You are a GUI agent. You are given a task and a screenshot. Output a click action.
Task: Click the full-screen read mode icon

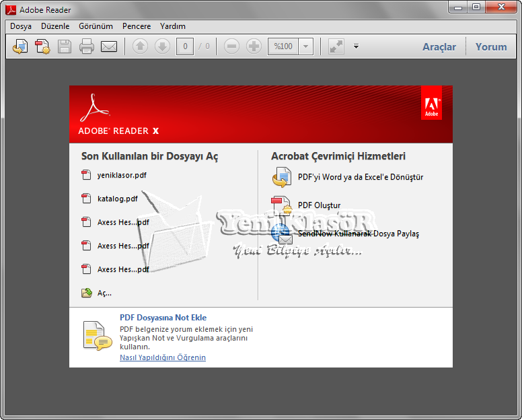(336, 46)
